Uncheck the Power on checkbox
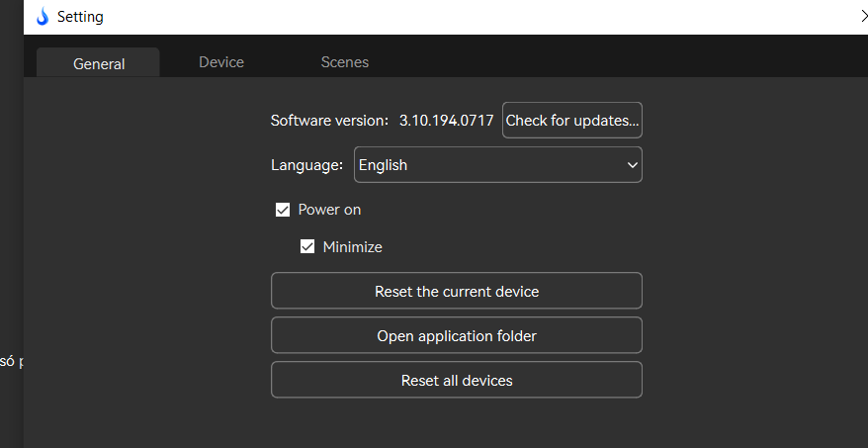The height and width of the screenshot is (448, 868). [x=283, y=210]
